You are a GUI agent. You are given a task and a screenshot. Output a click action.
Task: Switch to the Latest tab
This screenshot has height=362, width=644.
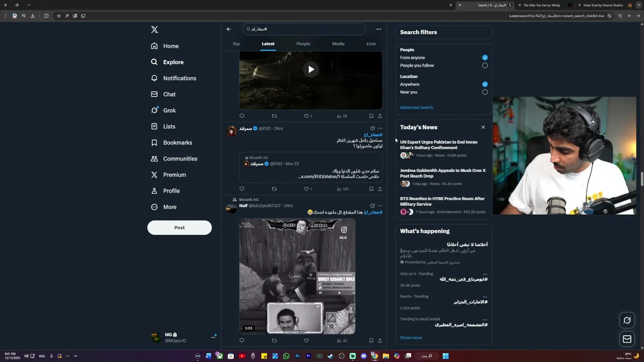click(x=268, y=44)
